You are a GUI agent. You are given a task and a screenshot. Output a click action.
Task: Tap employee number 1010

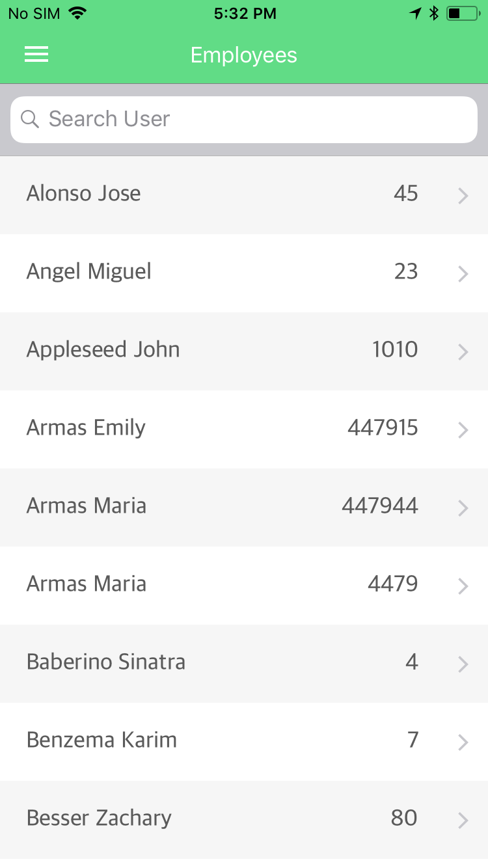[395, 350]
